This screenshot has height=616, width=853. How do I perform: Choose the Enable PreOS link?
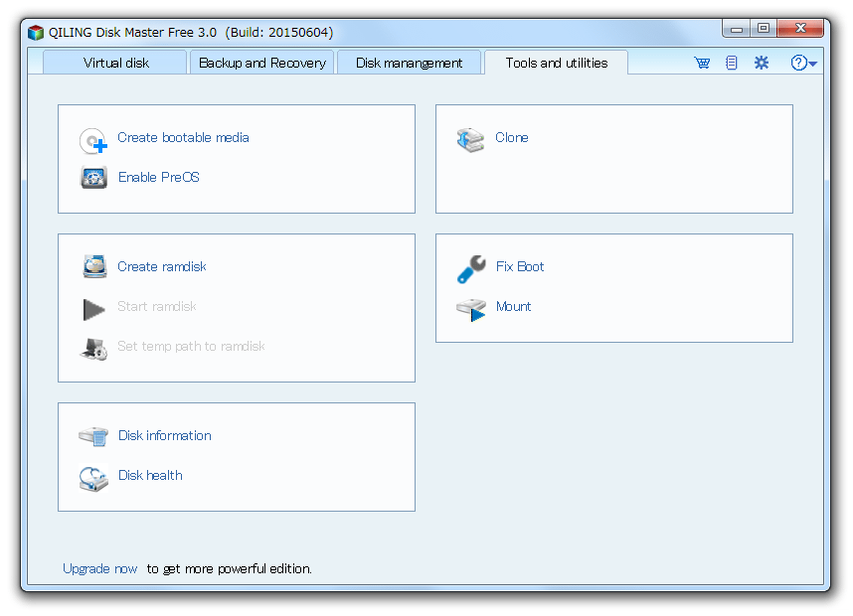tap(159, 177)
